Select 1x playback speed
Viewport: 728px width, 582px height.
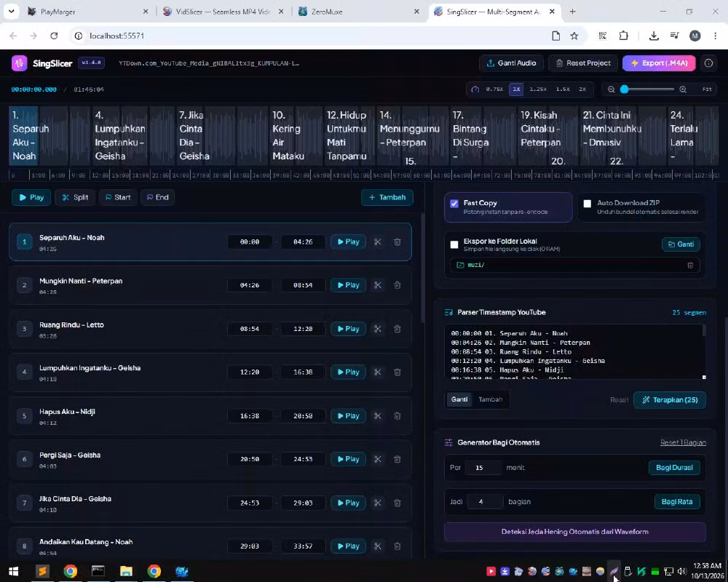pyautogui.click(x=516, y=89)
